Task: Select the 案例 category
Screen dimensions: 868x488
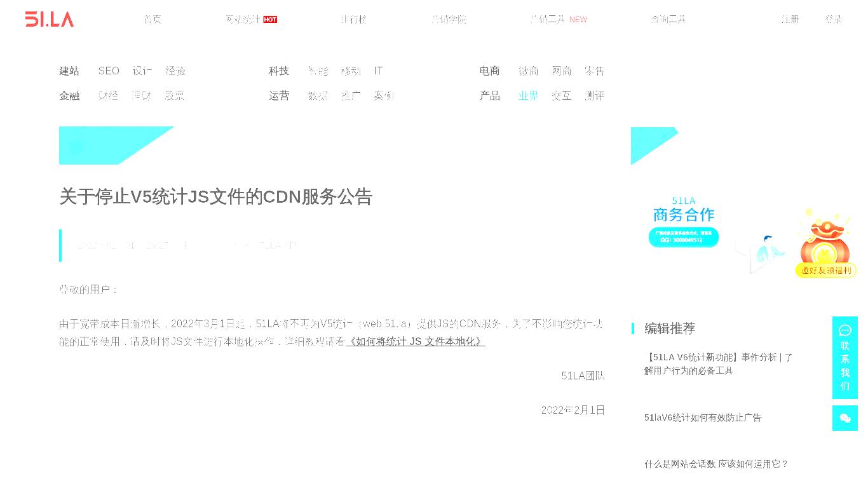Action: pos(384,95)
